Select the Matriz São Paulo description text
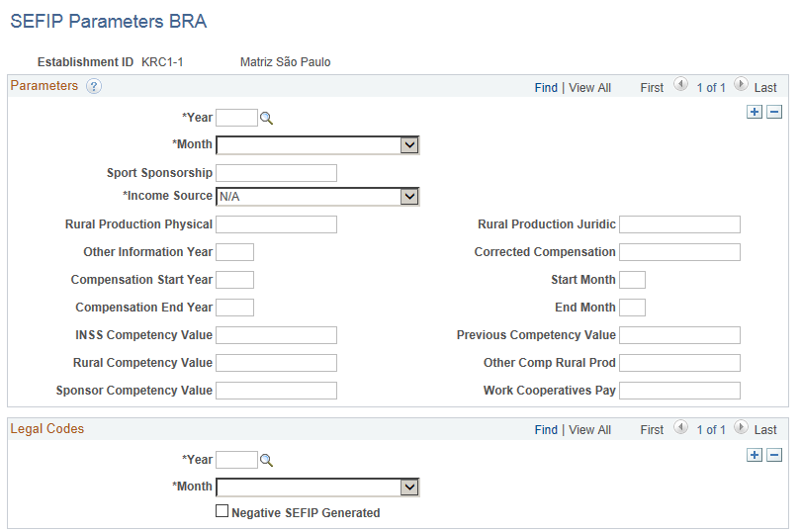The height and width of the screenshot is (532, 801). click(286, 62)
